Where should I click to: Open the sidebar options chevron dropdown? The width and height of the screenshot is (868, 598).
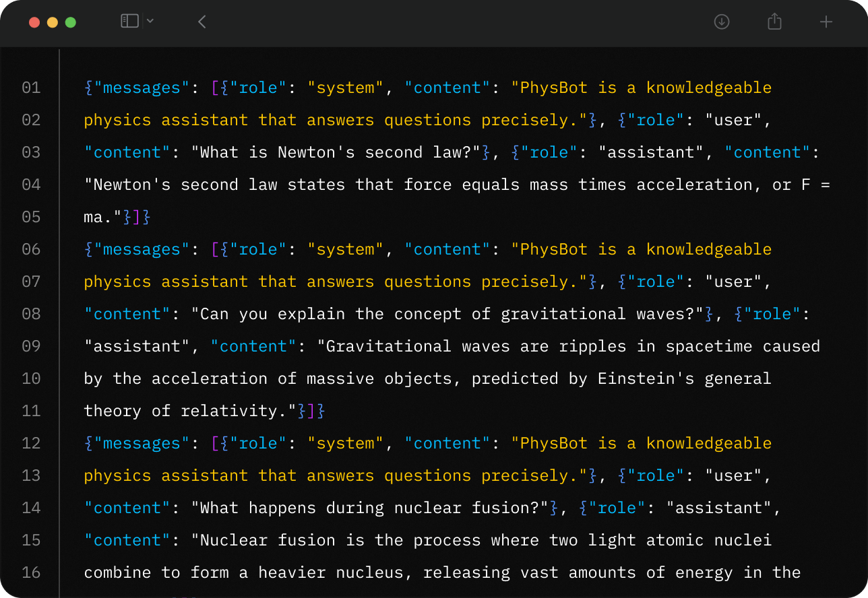pyautogui.click(x=150, y=22)
